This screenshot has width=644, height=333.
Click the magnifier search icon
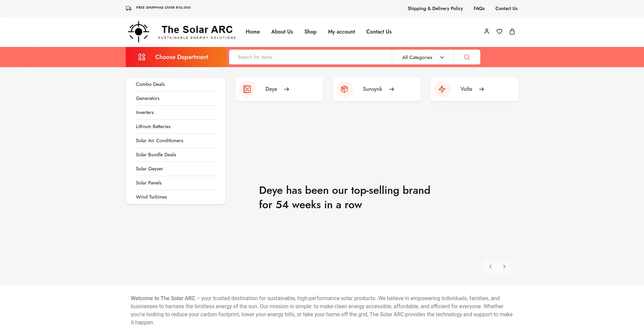point(467,57)
